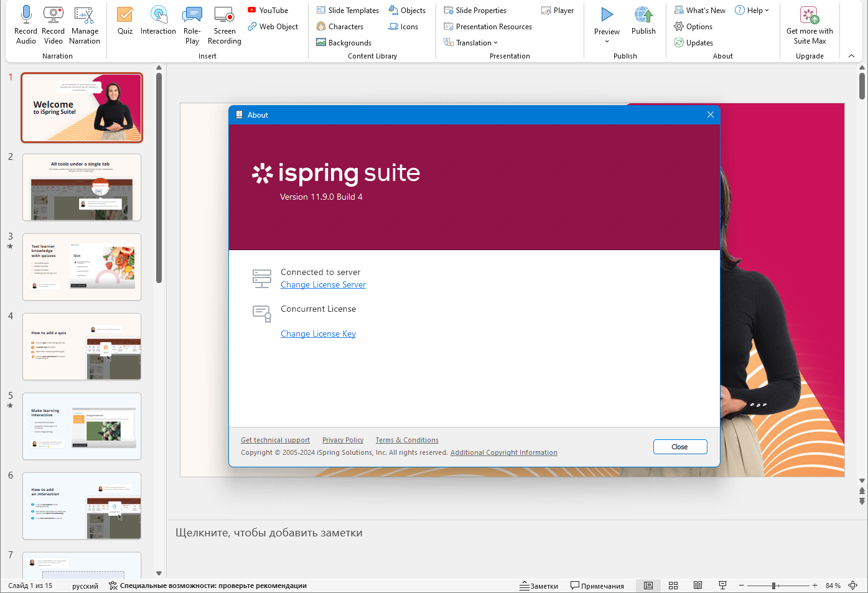Screen dimensions: 868x593
Task: Expand Preview dropdown arrow
Action: pyautogui.click(x=607, y=42)
